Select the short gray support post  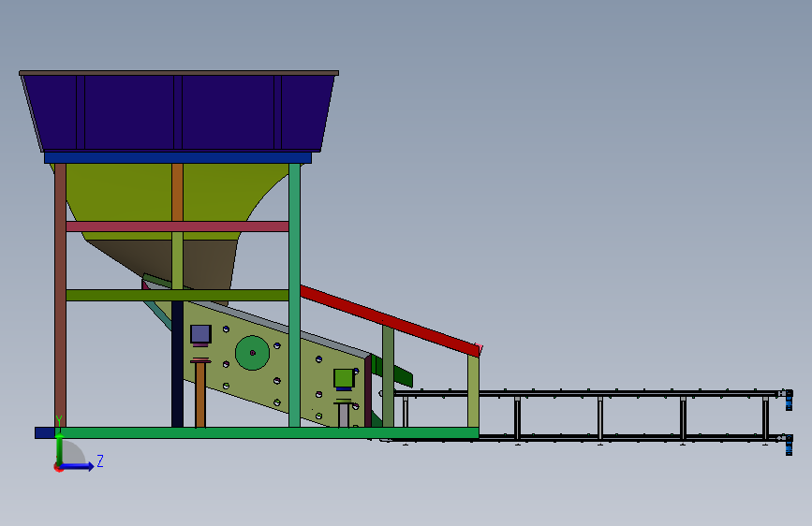(344, 416)
